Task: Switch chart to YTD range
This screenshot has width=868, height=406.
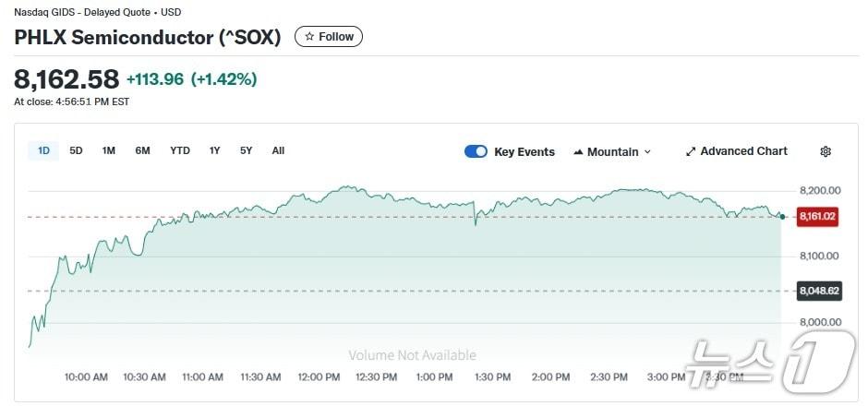Action: pos(180,150)
